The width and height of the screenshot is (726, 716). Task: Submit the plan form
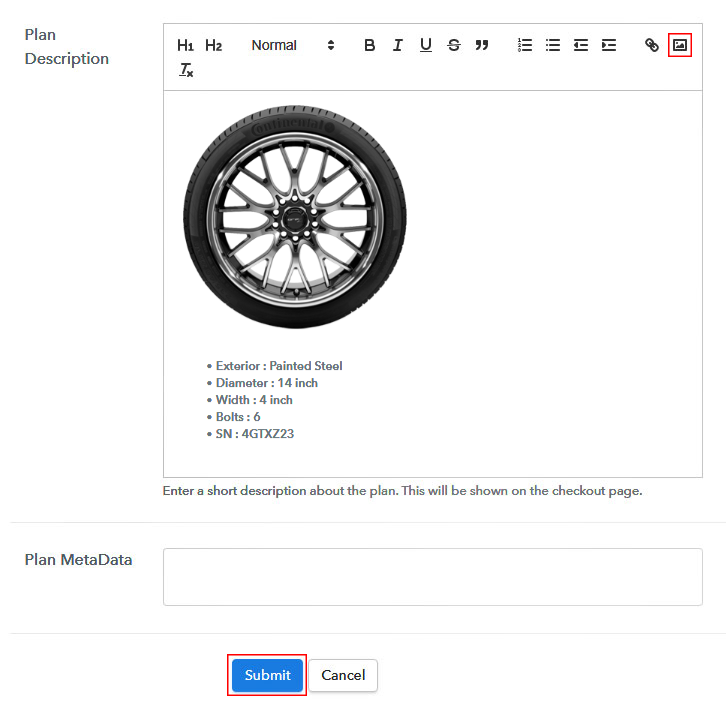[267, 675]
